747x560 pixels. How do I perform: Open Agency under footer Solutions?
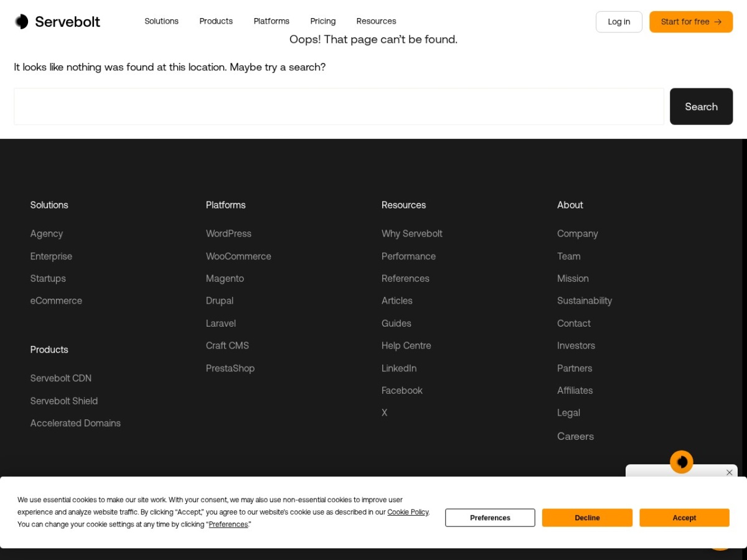coord(47,234)
